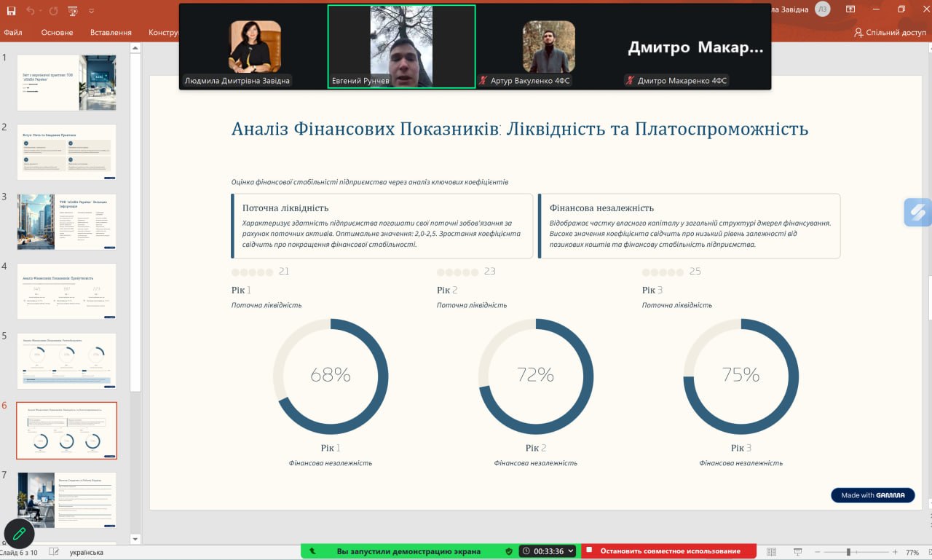Screen dimensions: 932x560
Task: Switch to the Вставлення ribbon tab
Action: coord(111,33)
